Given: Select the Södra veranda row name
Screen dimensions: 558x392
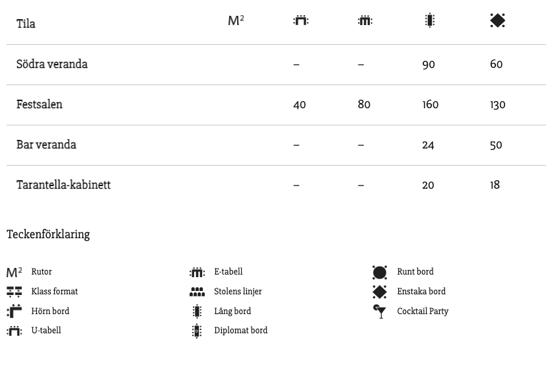Looking at the screenshot, I should (52, 64).
